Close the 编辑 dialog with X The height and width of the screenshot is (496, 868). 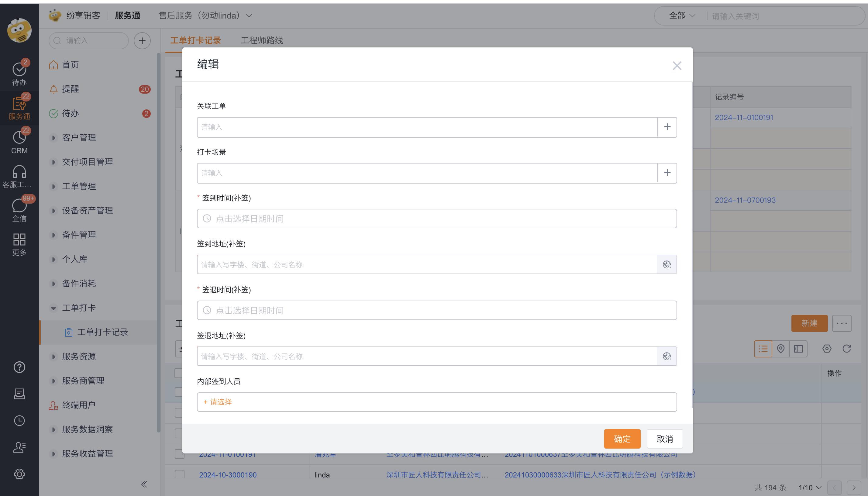pos(677,66)
